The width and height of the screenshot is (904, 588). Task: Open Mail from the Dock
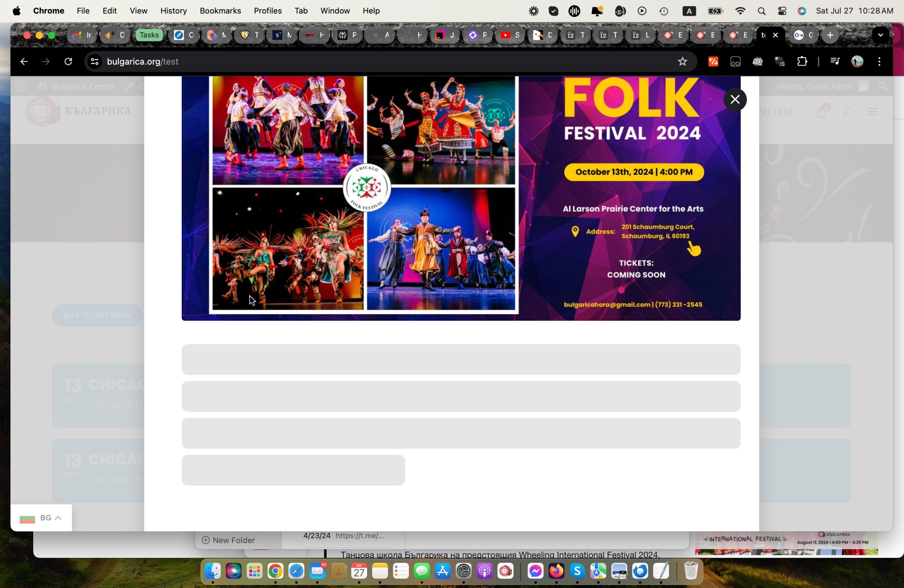click(317, 571)
